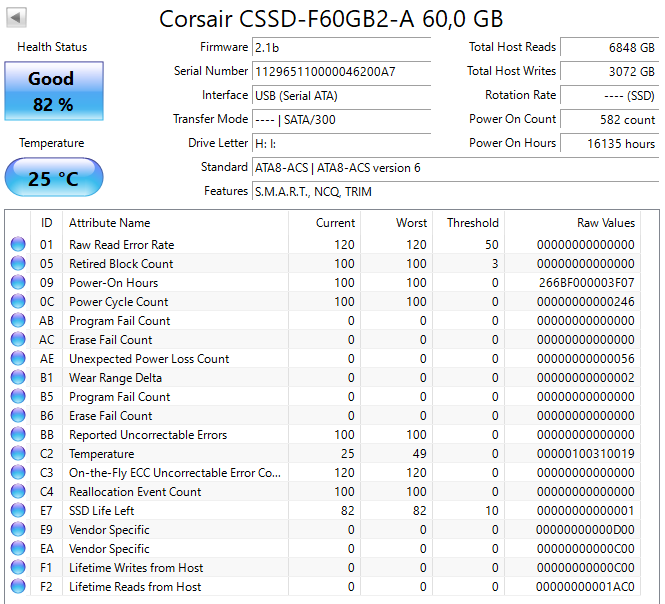This screenshot has width=665, height=604.
Task: Click the Firmware version field
Action: (x=341, y=47)
